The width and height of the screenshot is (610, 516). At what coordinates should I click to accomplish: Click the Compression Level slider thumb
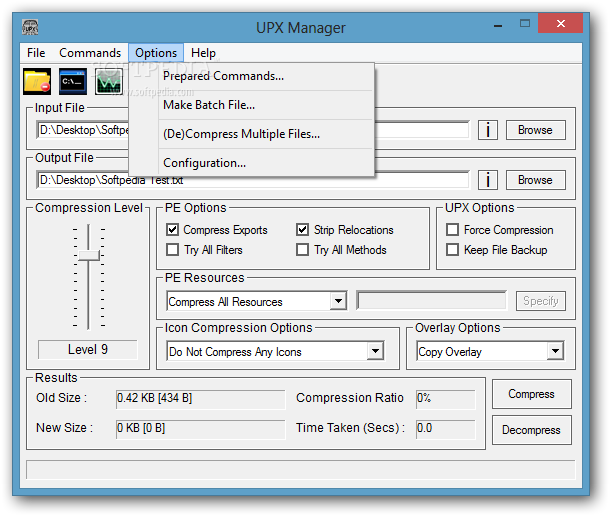click(x=89, y=256)
